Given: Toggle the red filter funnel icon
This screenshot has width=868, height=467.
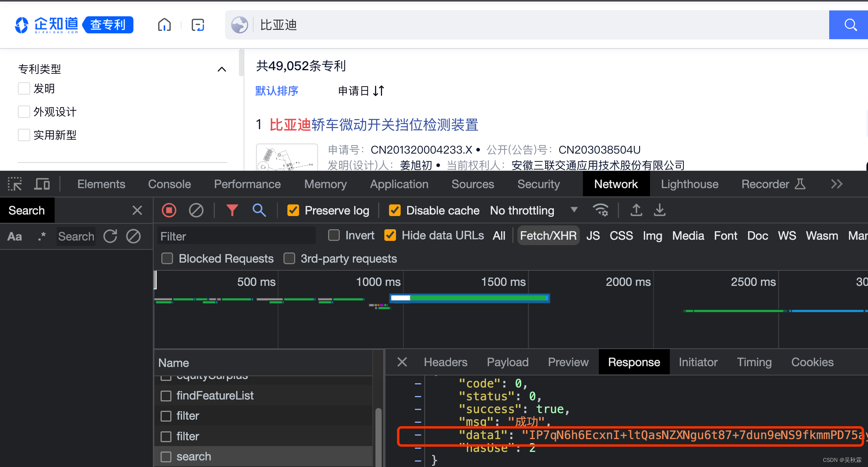Looking at the screenshot, I should [x=232, y=210].
